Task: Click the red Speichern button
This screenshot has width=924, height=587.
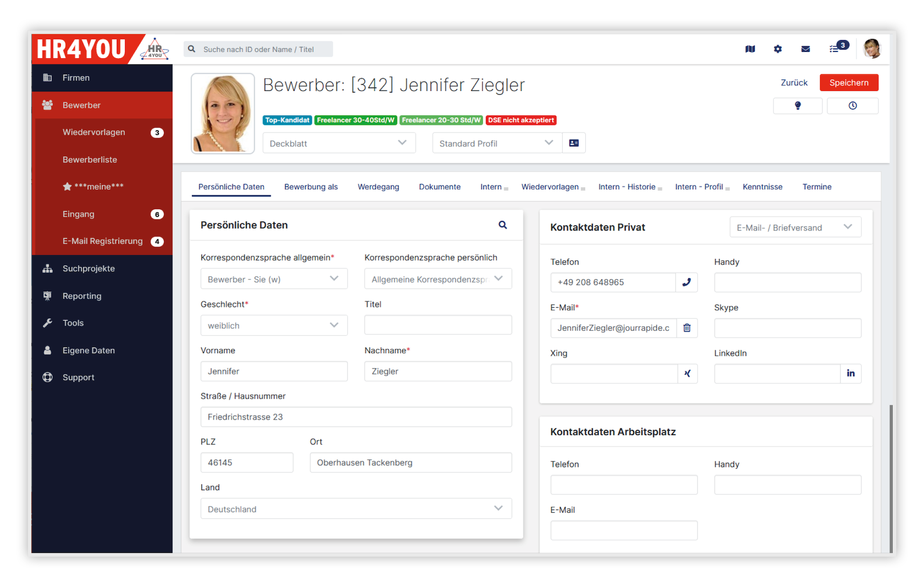Action: pyautogui.click(x=848, y=82)
